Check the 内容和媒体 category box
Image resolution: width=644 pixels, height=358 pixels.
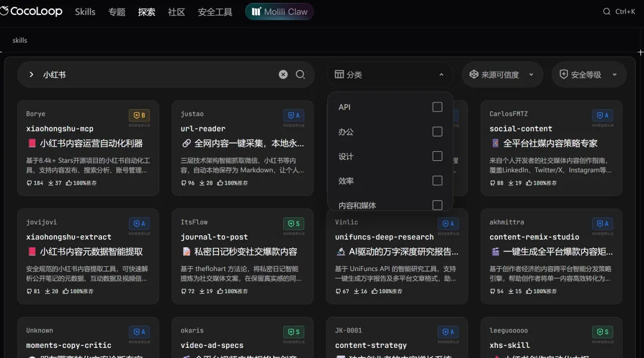click(438, 205)
